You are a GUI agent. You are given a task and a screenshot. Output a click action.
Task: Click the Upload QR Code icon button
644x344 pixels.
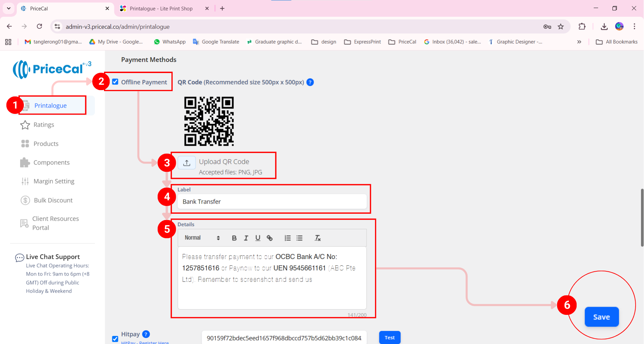pyautogui.click(x=187, y=163)
